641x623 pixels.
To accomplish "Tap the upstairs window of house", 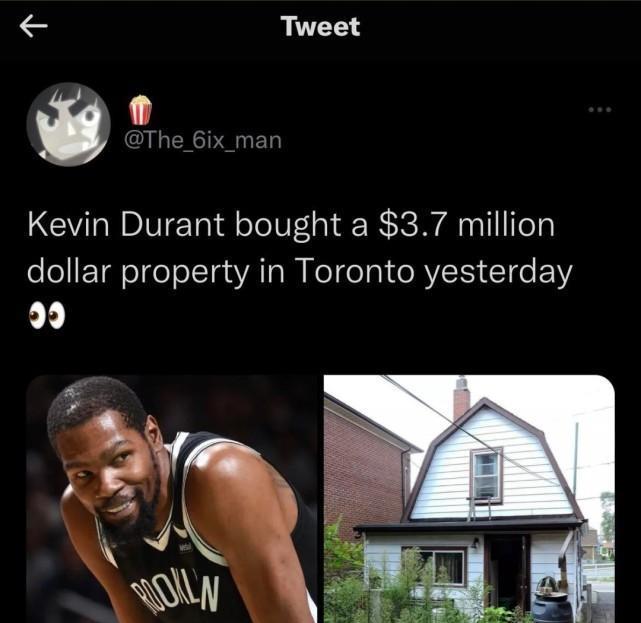I will click(x=486, y=475).
